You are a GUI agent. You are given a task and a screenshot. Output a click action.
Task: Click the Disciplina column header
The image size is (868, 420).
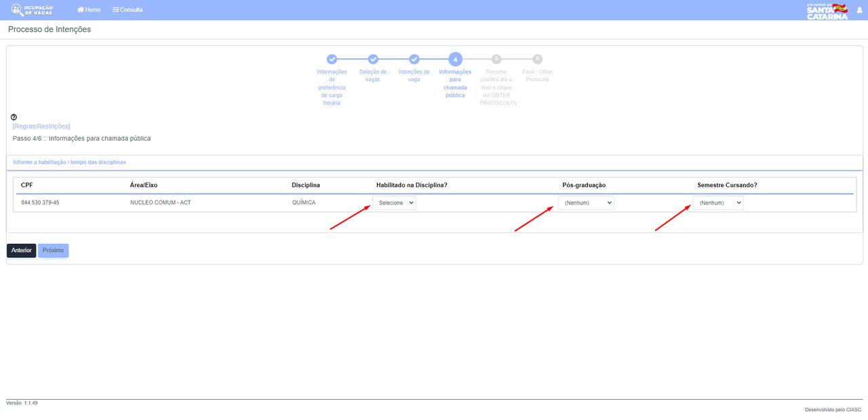pos(306,185)
